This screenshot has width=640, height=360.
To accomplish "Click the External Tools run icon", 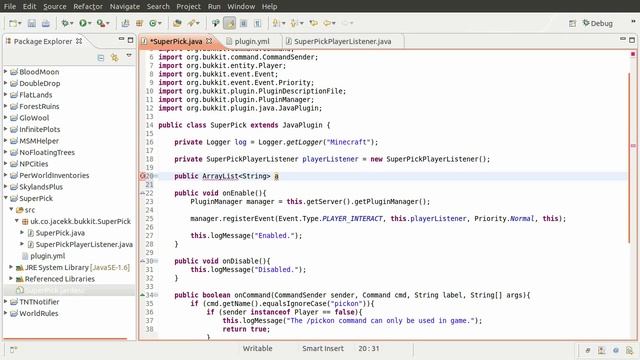I will [100, 23].
